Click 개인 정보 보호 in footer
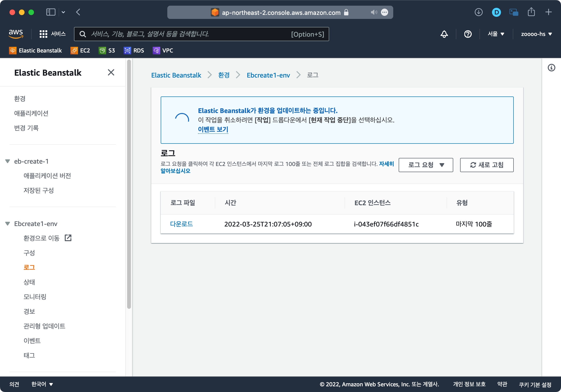Viewport: 561px width, 392px height. (469, 384)
